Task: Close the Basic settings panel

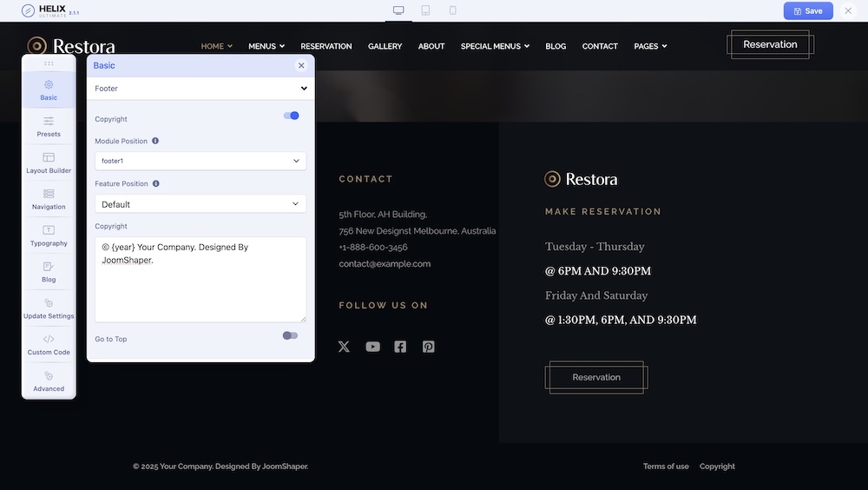Action: 301,65
